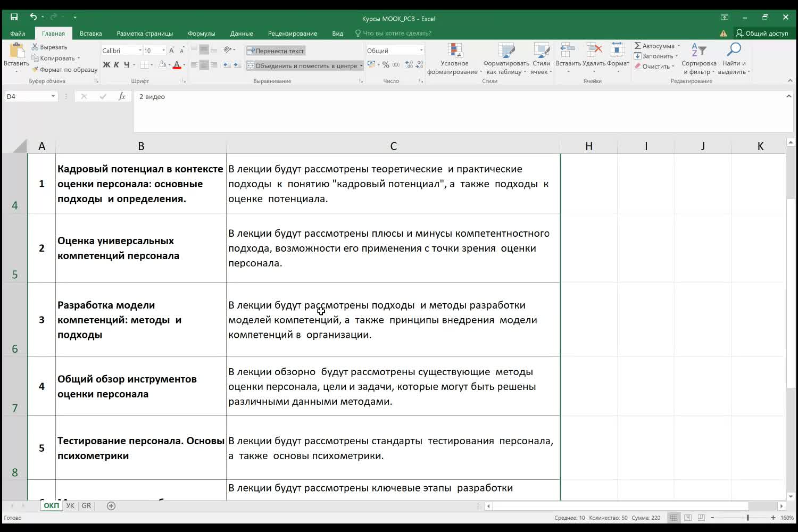The width and height of the screenshot is (798, 532).
Task: Switch to Page Layout view in status bar
Action: (687, 518)
